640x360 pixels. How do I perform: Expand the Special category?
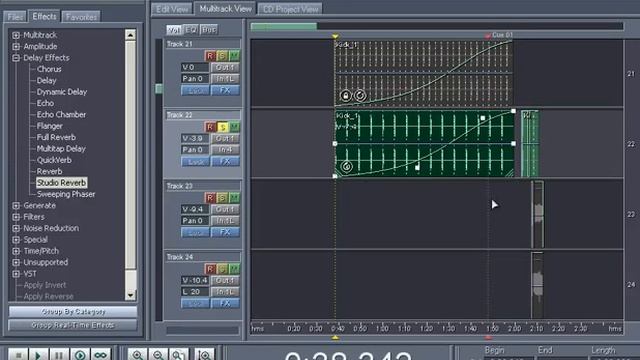pyautogui.click(x=16, y=240)
